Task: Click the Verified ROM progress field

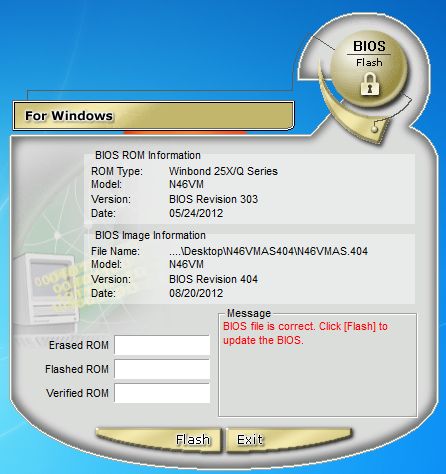Action: point(162,393)
